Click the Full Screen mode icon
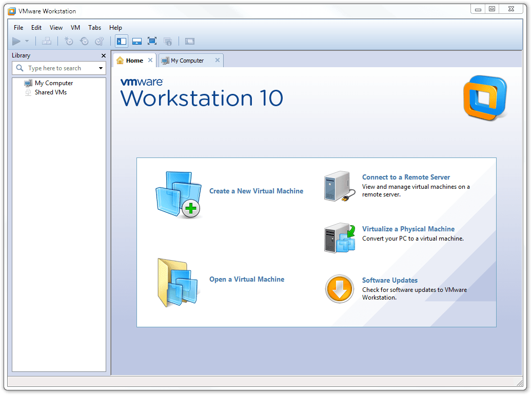This screenshot has height=395, width=532. coord(152,42)
